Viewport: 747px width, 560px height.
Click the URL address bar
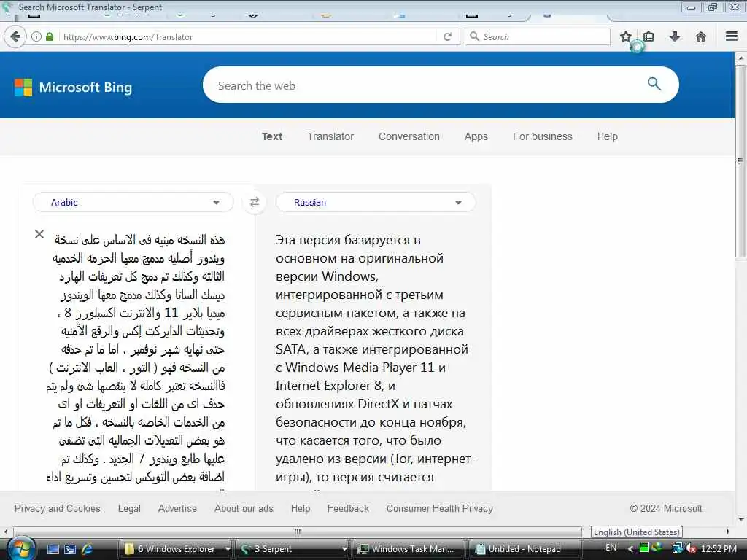(x=248, y=36)
